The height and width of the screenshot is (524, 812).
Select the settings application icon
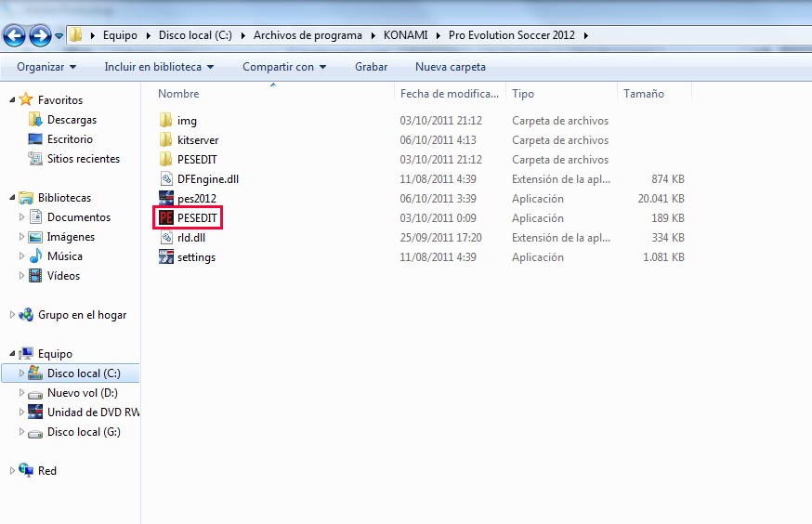click(165, 256)
